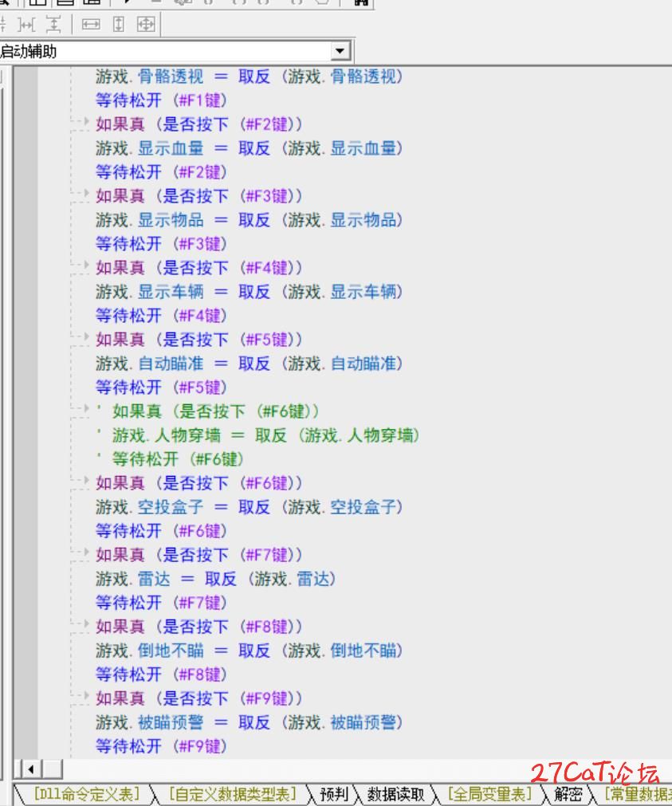Screen dimensions: 672x806
Task: Click the horizontal scrollbar thumb
Action: pos(52,769)
